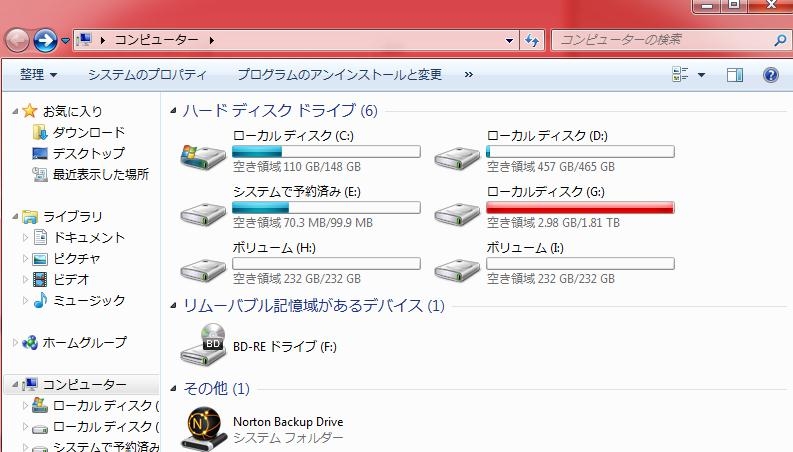Click the C: drive usage bar
The image size is (793, 452).
(326, 151)
